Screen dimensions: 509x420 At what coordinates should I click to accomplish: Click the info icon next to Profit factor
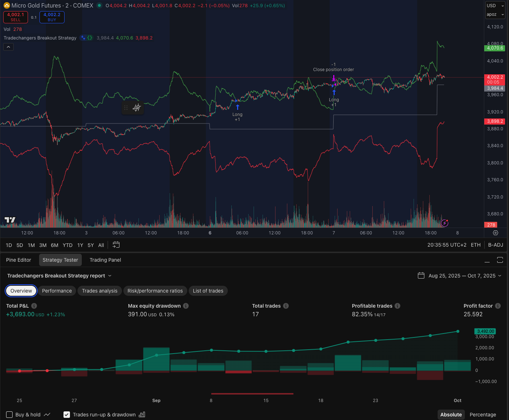tap(498, 306)
